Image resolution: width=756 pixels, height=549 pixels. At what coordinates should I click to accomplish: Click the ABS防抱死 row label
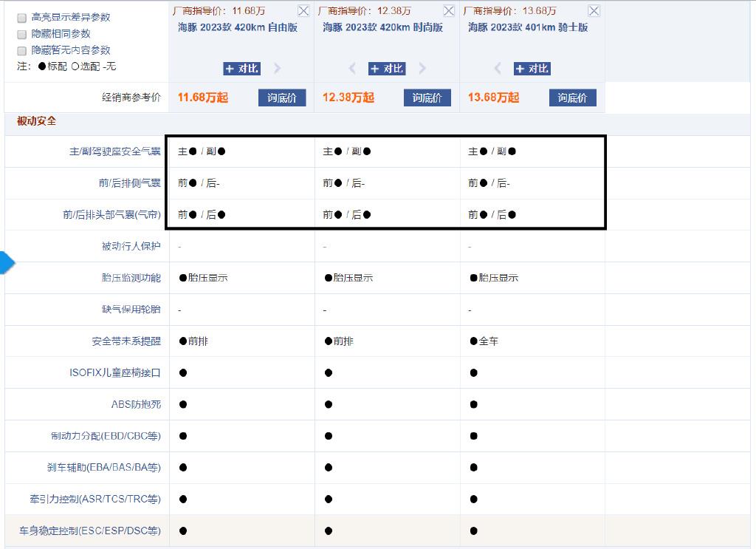click(x=136, y=404)
